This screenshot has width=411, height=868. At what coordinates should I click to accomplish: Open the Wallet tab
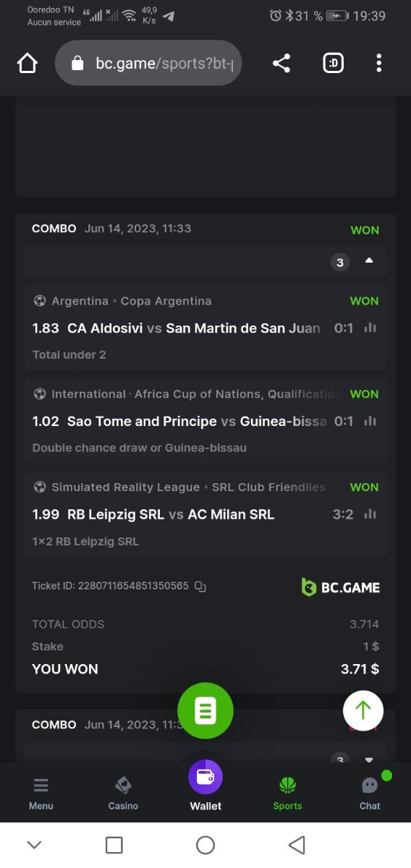(205, 786)
